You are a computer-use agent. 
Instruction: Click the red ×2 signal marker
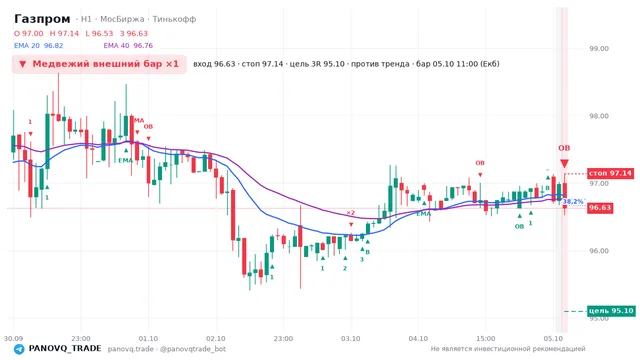tap(351, 213)
